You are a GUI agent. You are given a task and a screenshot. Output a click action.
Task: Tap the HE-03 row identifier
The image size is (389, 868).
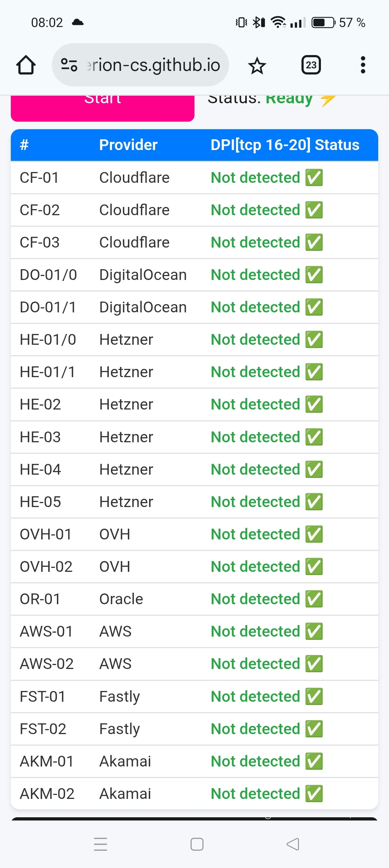(40, 437)
